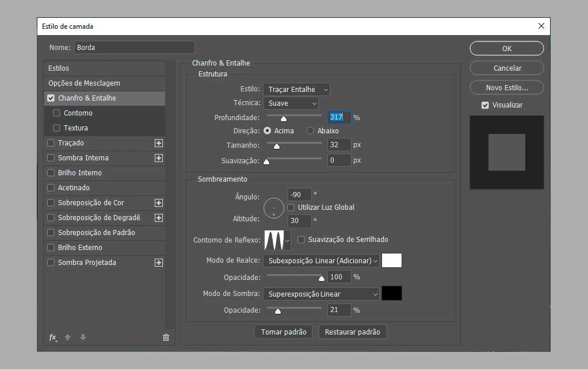This screenshot has width=588, height=369.
Task: Enable the Contorno checkbox
Action: pyautogui.click(x=56, y=113)
